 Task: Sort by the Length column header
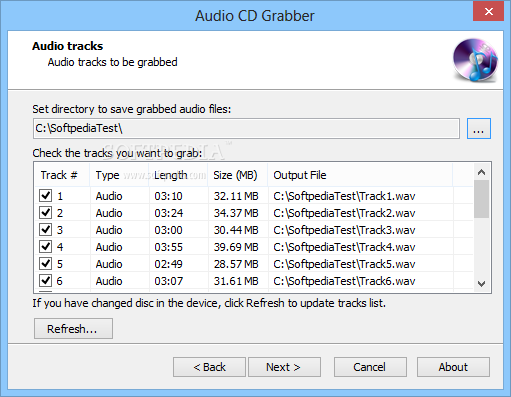[178, 175]
